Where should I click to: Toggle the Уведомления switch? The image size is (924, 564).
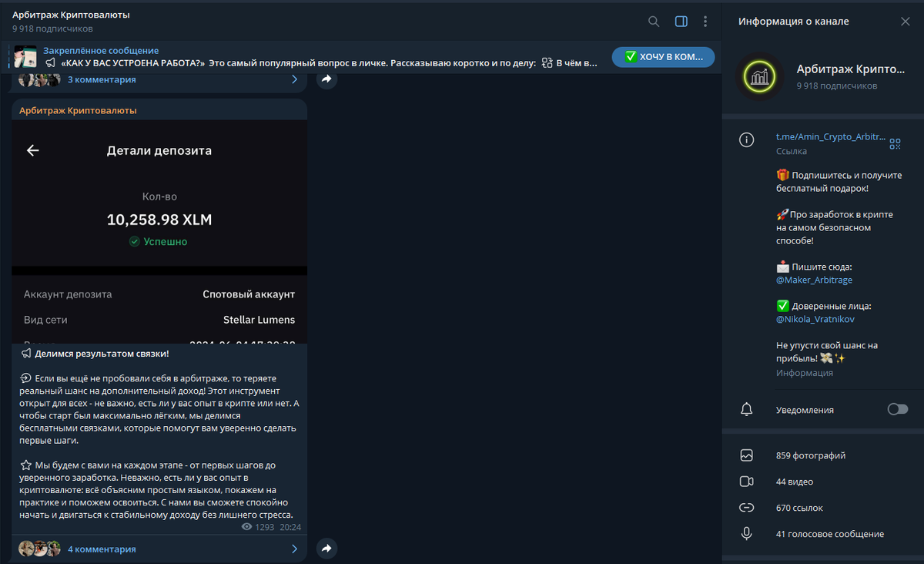pyautogui.click(x=898, y=409)
